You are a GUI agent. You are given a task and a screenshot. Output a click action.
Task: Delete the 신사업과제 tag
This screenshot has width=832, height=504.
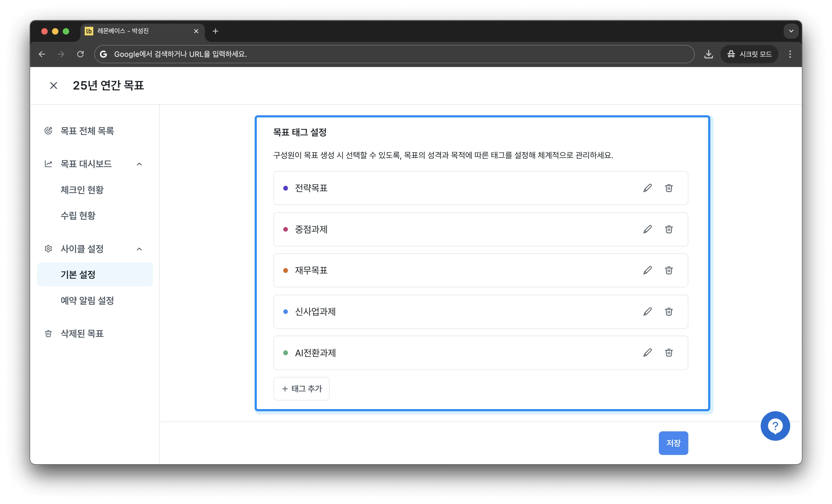click(x=668, y=312)
